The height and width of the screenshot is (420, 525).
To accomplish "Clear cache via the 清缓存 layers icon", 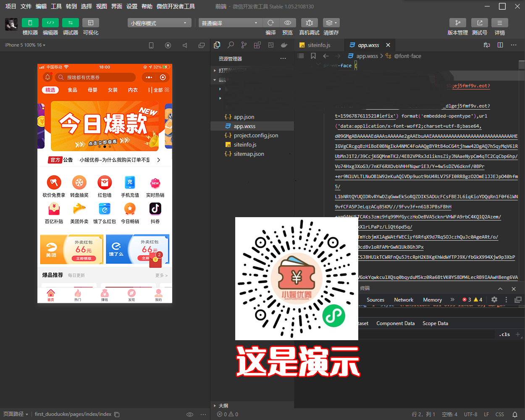I will (x=331, y=23).
